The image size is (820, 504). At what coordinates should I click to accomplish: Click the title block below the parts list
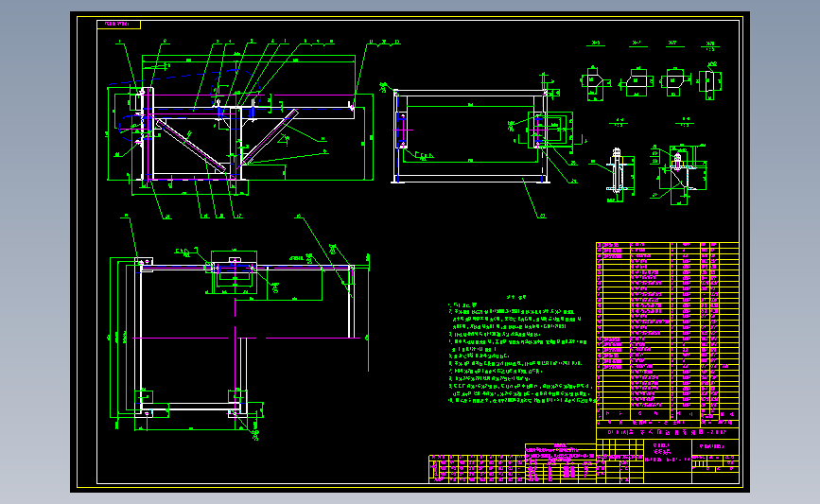point(668,455)
